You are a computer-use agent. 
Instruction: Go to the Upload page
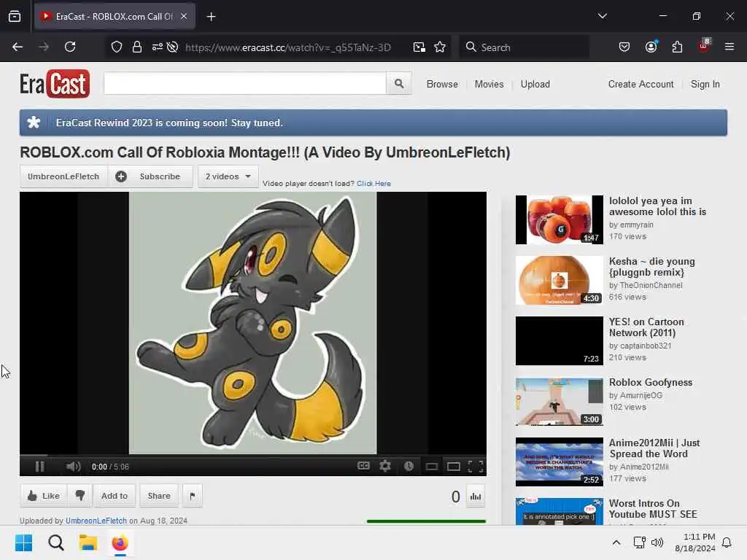click(x=535, y=85)
